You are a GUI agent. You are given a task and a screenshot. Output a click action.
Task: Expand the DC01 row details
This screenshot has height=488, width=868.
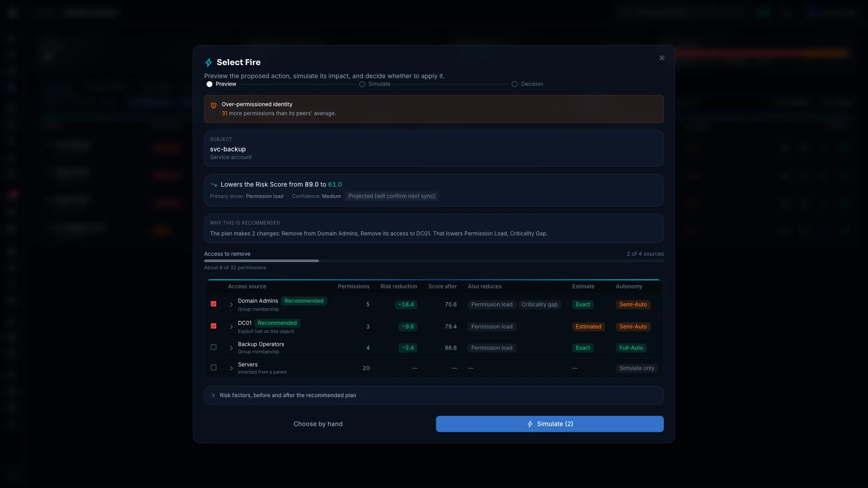click(x=231, y=327)
